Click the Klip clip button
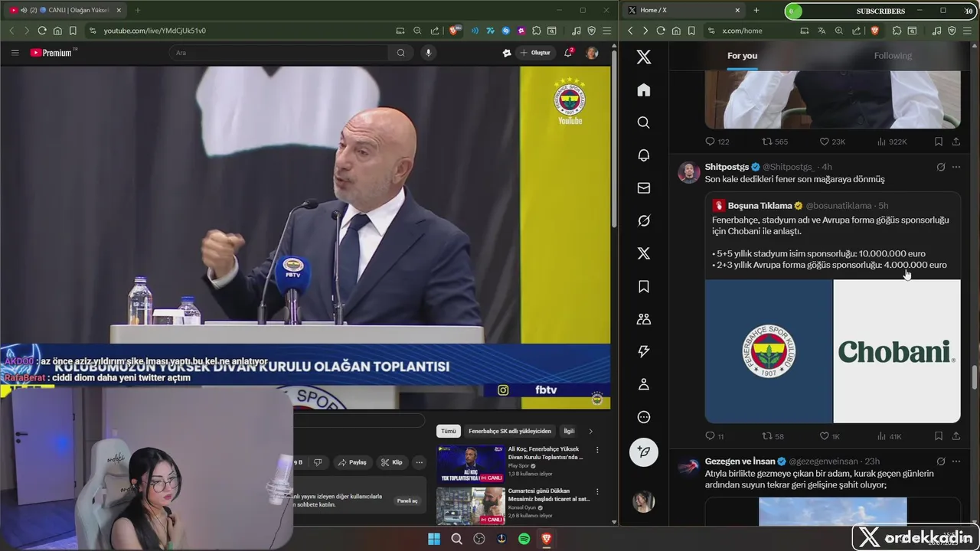 coord(392,462)
